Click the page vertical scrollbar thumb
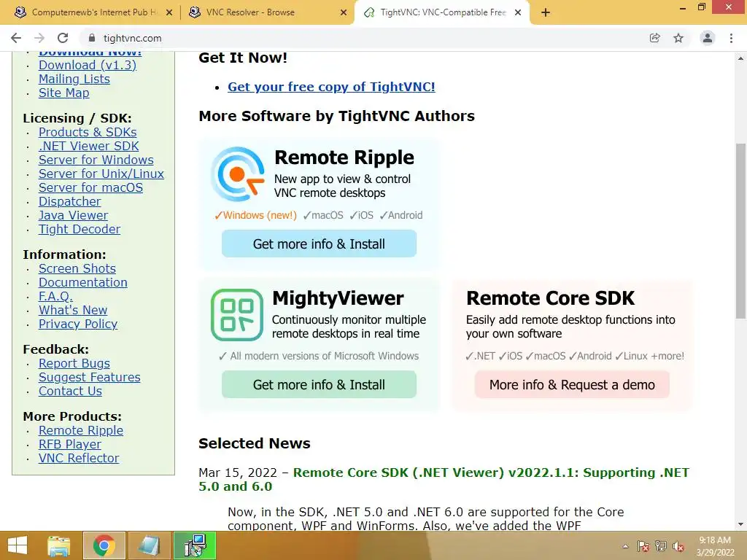Screen dimensions: 747x560 tap(740, 230)
